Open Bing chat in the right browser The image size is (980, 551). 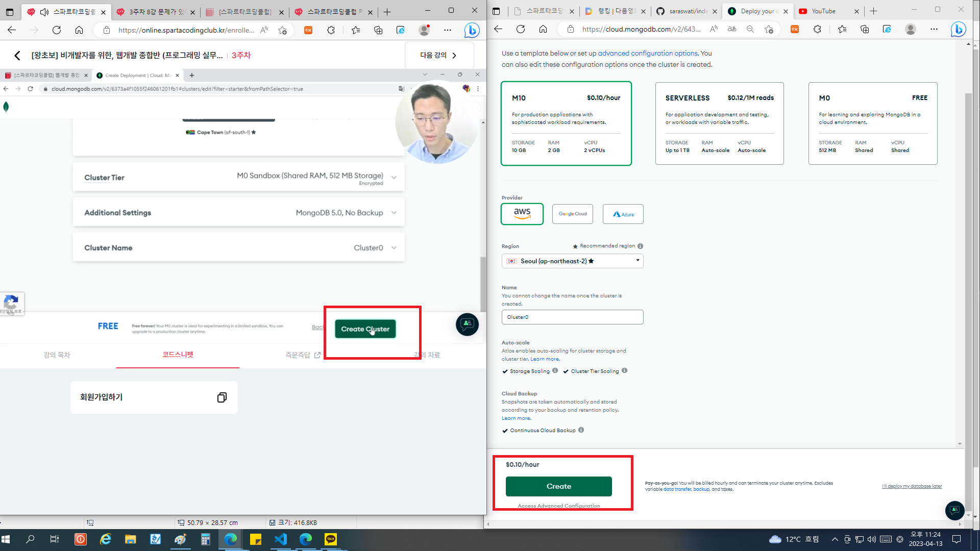(958, 30)
